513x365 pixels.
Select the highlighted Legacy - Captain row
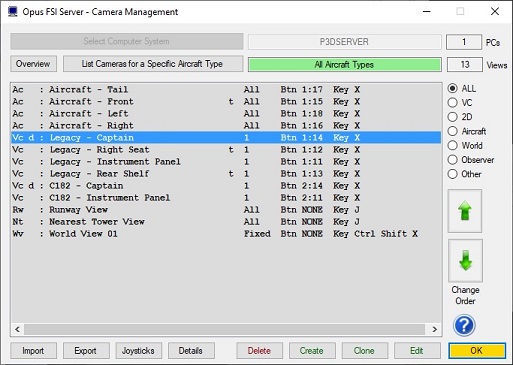[x=226, y=138]
